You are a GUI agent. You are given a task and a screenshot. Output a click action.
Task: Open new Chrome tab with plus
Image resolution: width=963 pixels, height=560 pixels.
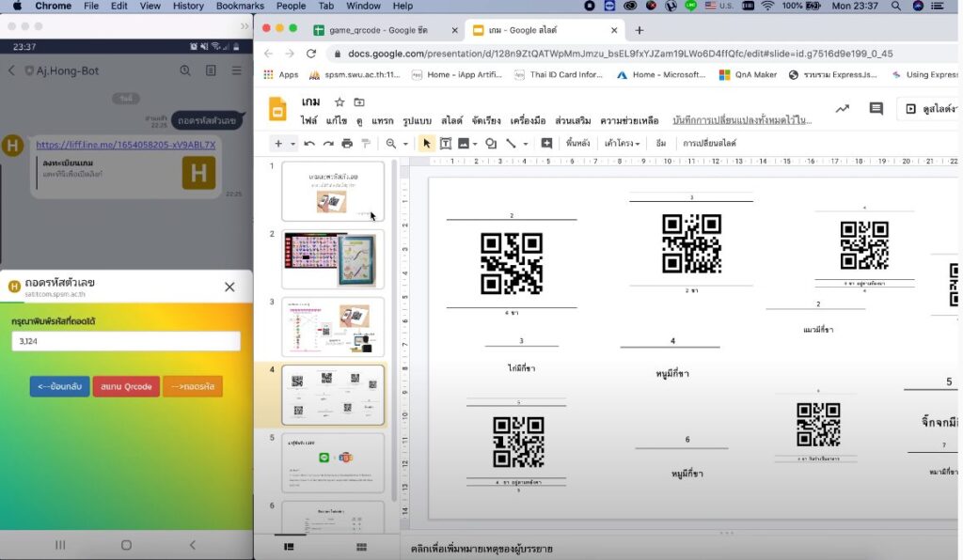[x=639, y=30]
